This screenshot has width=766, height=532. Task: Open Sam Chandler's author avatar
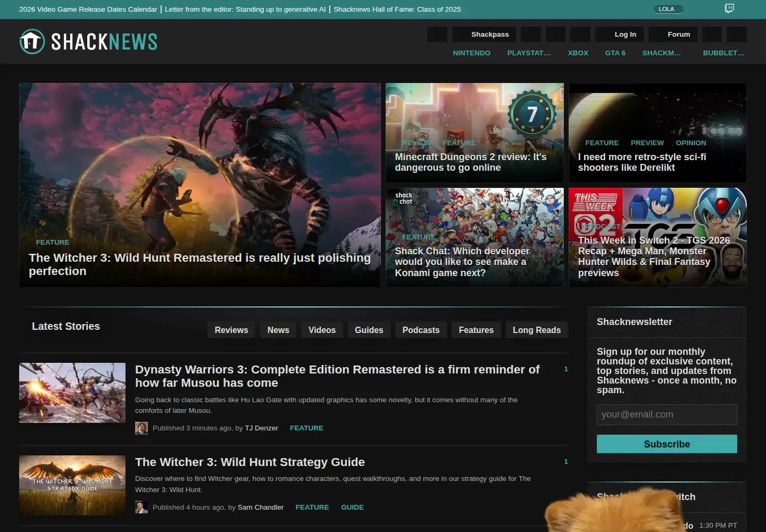point(141,507)
